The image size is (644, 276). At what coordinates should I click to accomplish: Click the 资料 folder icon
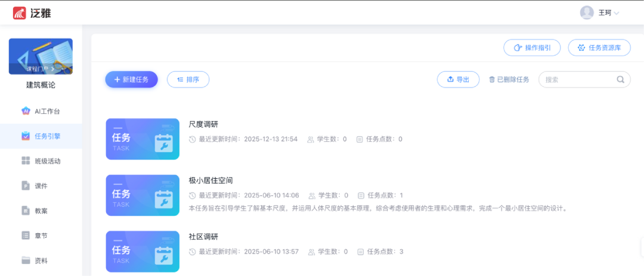pyautogui.click(x=26, y=261)
